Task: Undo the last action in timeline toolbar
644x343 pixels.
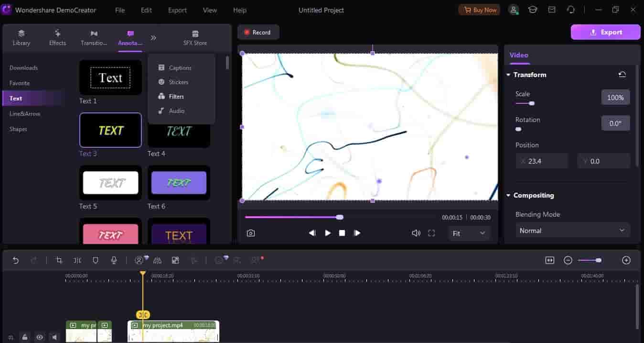Action: pyautogui.click(x=16, y=260)
